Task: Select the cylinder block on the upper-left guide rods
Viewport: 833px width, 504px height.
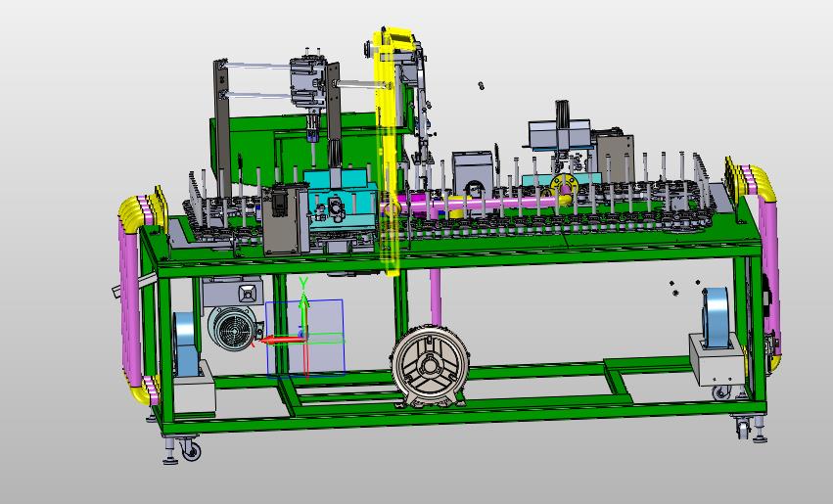Action: tap(307, 81)
